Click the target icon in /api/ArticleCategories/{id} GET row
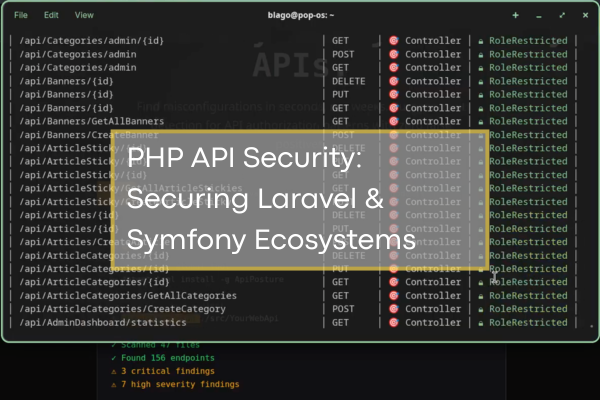600x400 pixels. (x=394, y=282)
